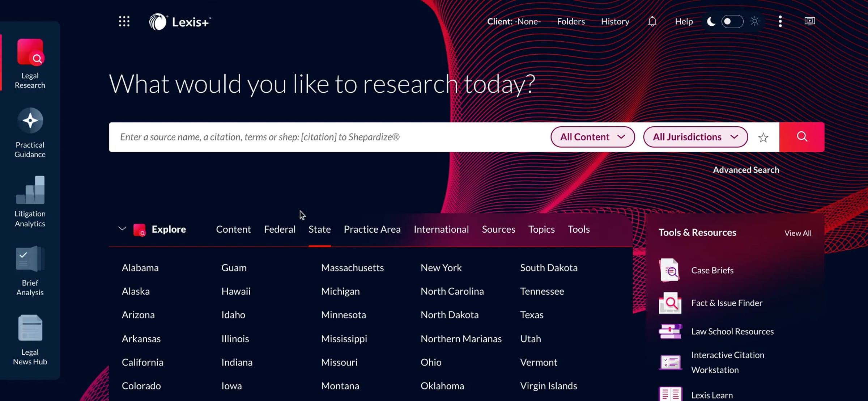Open the All Content dropdown
Viewport: 868px width, 401px height.
(x=592, y=137)
